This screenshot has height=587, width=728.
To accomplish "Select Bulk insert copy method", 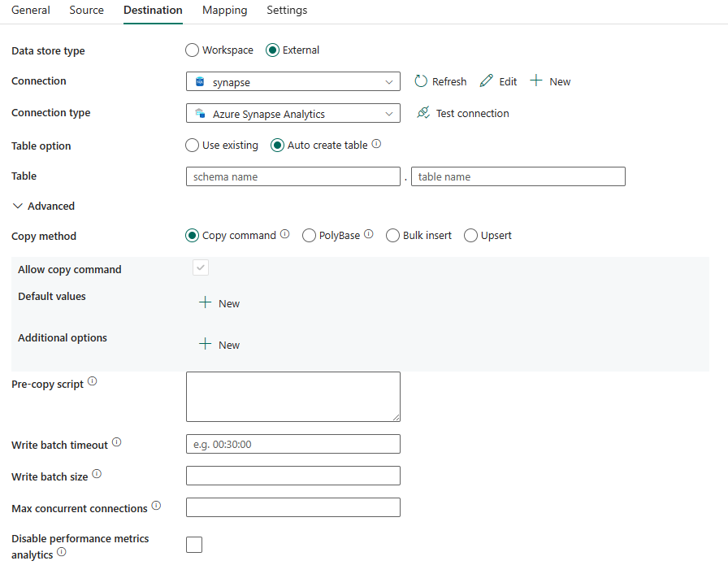I will point(392,236).
